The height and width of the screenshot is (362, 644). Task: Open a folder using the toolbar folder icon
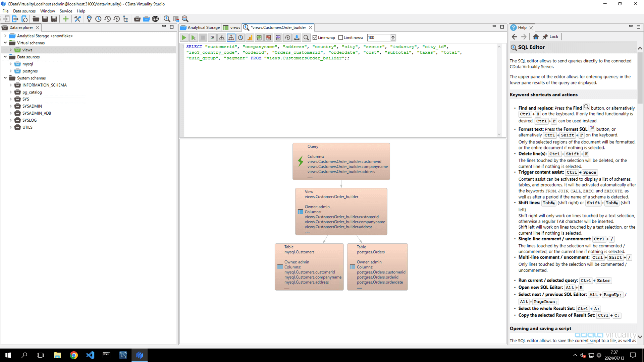coord(36,19)
